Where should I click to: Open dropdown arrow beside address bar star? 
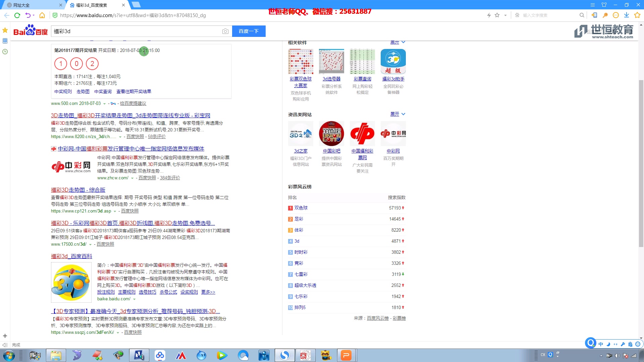pyautogui.click(x=505, y=15)
